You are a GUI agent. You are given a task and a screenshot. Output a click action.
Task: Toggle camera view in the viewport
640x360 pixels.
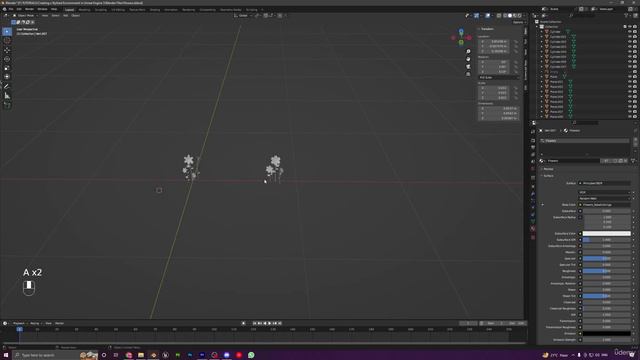tap(468, 67)
